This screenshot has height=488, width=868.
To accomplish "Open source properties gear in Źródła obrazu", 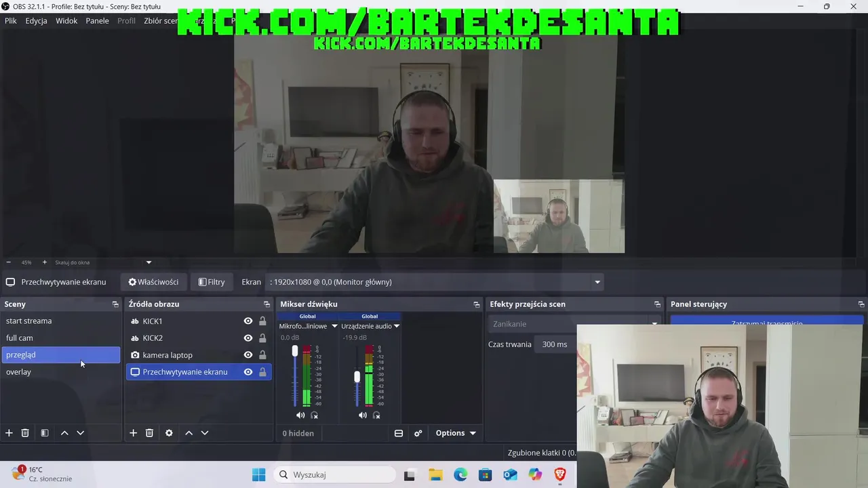I will [x=169, y=433].
